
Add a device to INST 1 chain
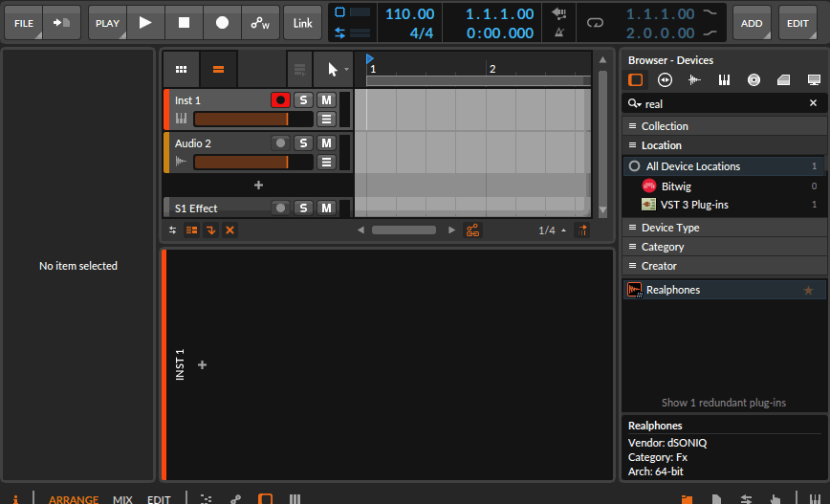coord(202,364)
